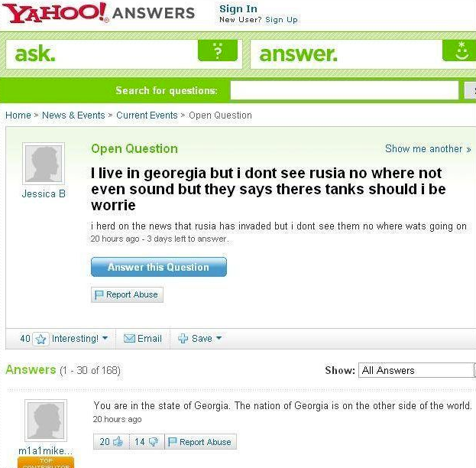Click the Email envelope icon
476x468 pixels.
coord(129,338)
